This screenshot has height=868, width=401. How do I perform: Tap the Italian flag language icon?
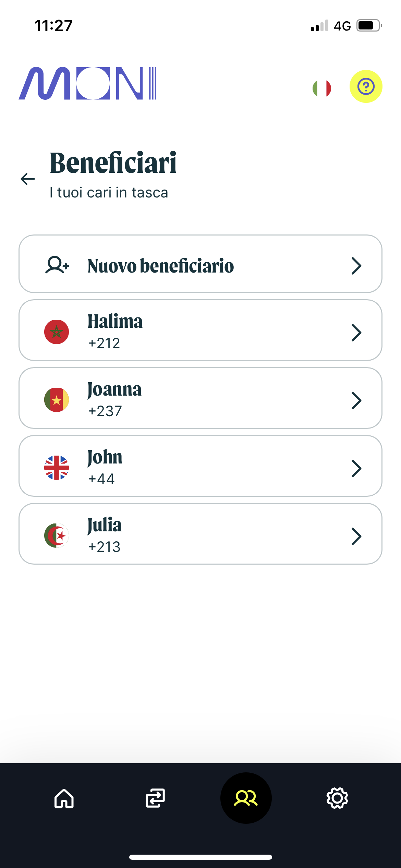click(322, 88)
